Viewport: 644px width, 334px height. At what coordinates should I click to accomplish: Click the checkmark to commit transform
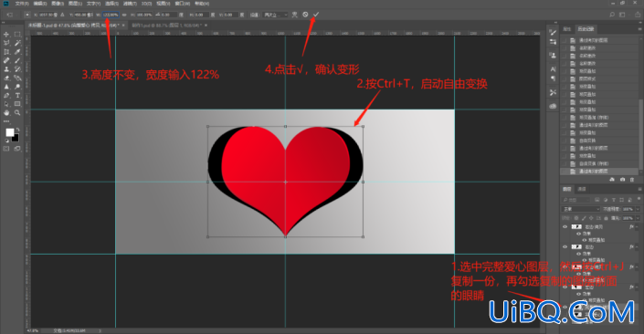[x=316, y=15]
